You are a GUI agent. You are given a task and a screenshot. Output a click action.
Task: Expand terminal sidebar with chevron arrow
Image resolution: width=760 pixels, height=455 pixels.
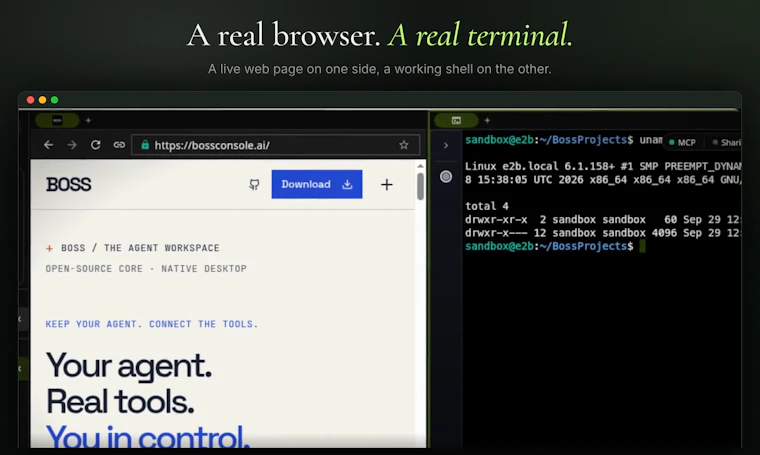click(446, 145)
